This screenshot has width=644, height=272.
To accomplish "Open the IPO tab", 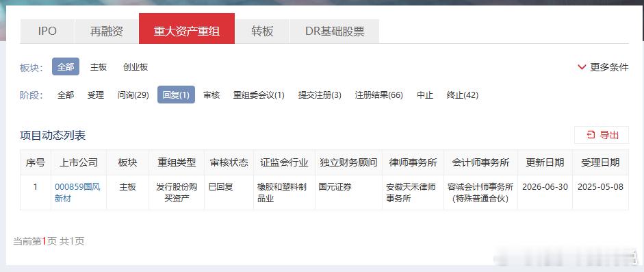I will pos(47,32).
